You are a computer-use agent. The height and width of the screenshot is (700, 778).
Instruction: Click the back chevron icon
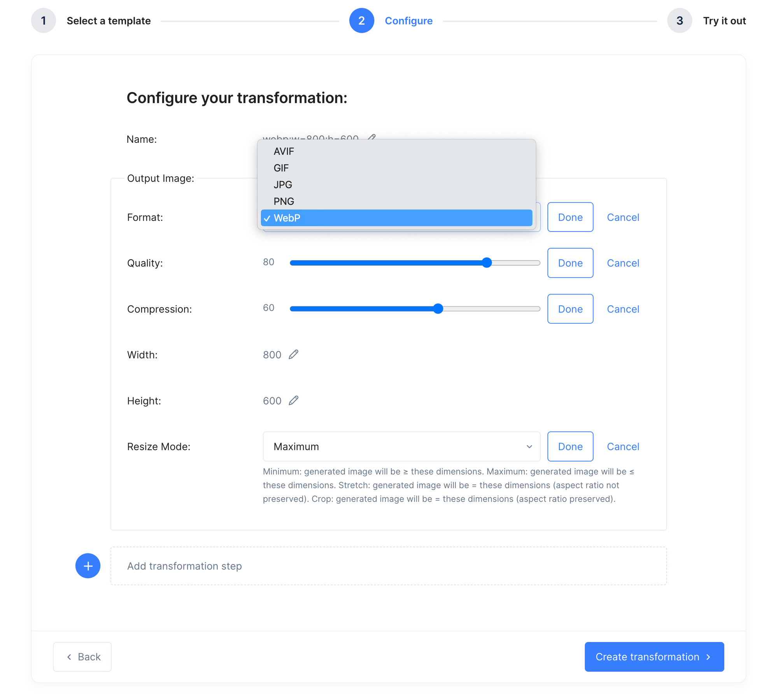[69, 657]
